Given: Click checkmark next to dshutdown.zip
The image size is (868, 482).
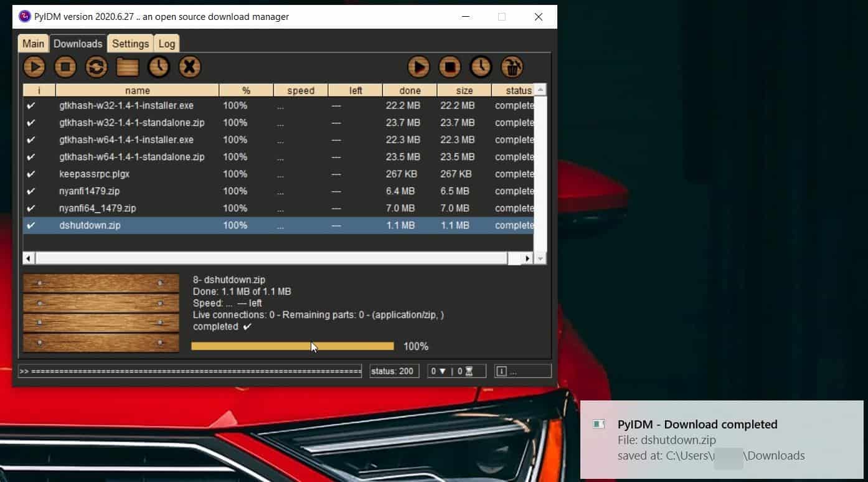Looking at the screenshot, I should click(31, 225).
